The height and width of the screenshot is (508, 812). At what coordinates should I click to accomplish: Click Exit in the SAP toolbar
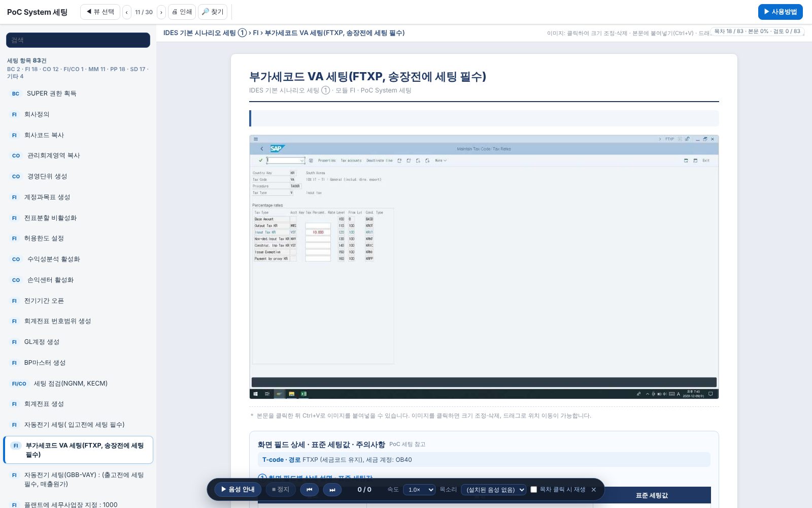click(x=706, y=161)
